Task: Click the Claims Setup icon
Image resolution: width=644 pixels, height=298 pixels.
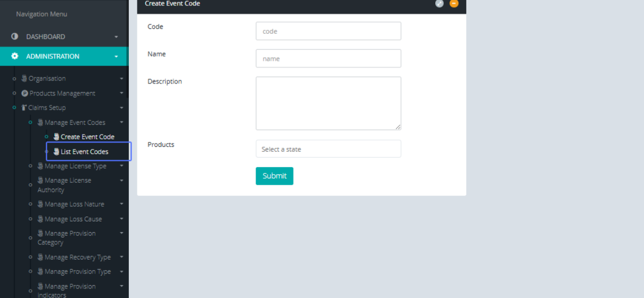Action: coord(24,108)
